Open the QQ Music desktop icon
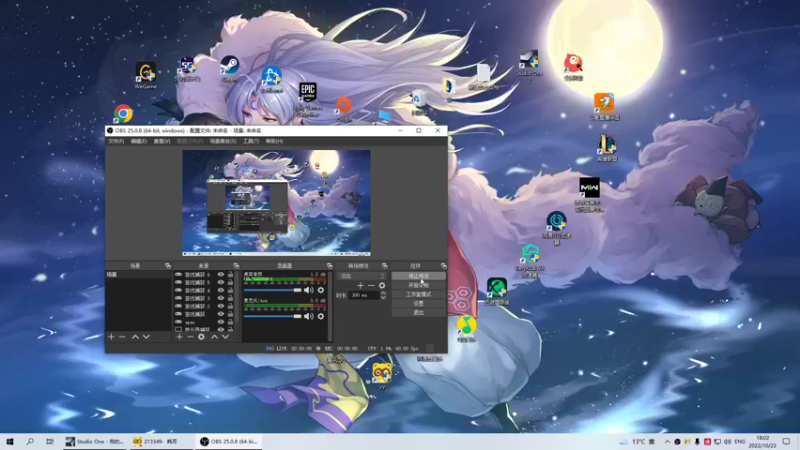 (x=466, y=327)
